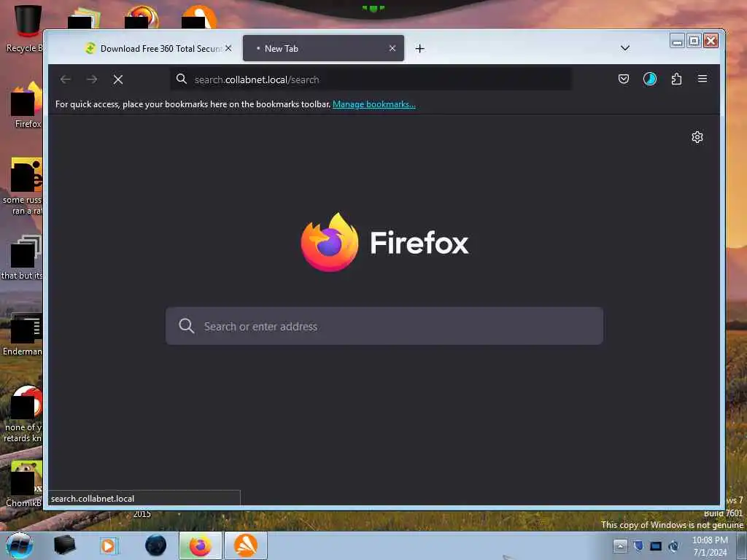This screenshot has width=747, height=560.
Task: Open Windows Media Player from taskbar
Action: pyautogui.click(x=109, y=545)
